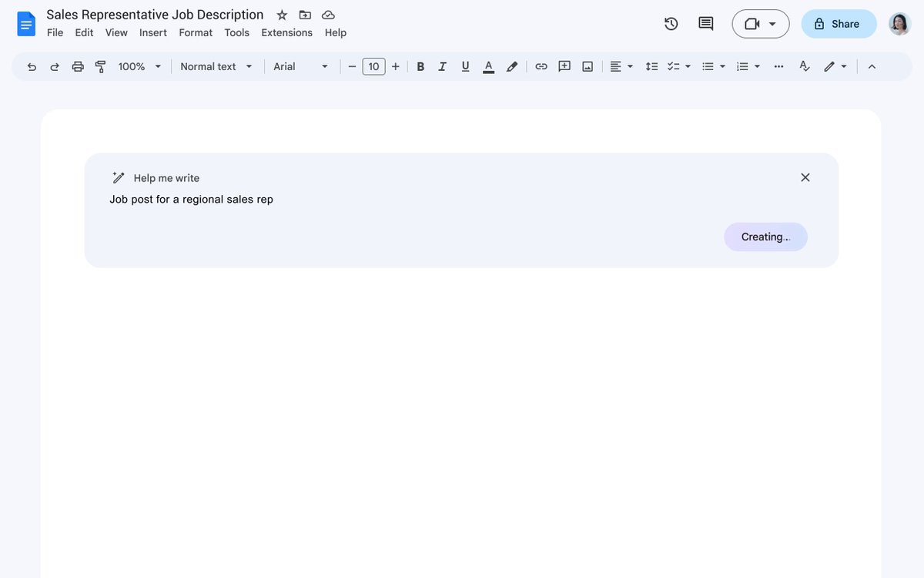The width and height of the screenshot is (924, 578).
Task: Open the View menu
Action: pyautogui.click(x=116, y=32)
